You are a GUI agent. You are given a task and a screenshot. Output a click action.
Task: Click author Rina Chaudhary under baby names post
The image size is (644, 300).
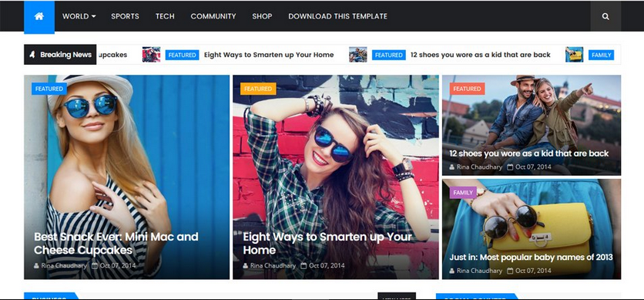pos(479,271)
